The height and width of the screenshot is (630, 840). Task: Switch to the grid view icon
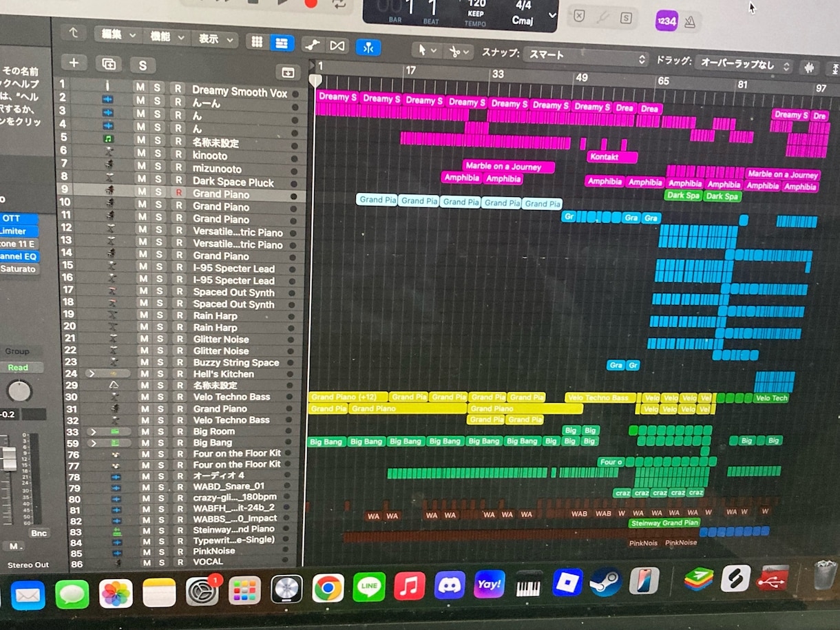tap(257, 43)
